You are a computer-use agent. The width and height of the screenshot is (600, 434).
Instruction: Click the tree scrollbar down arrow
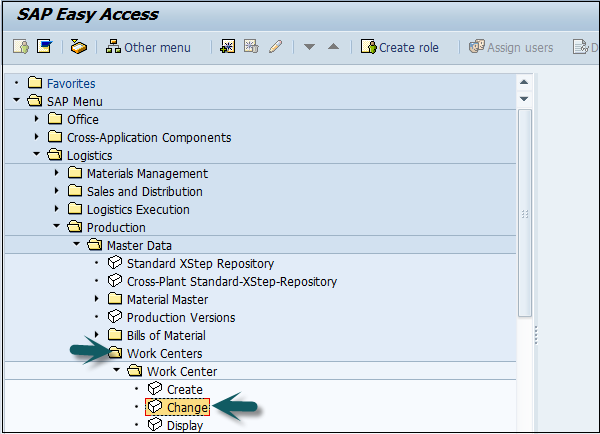524,99
